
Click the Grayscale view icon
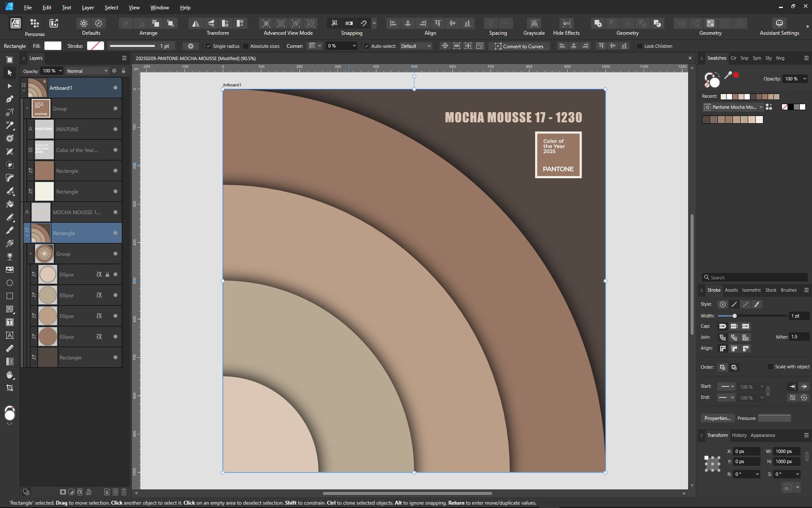point(534,23)
